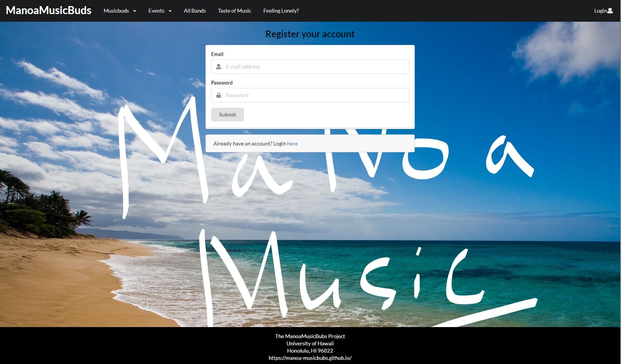Open the Login link in the navbar
Image resolution: width=621 pixels, height=364 pixels.
point(603,11)
